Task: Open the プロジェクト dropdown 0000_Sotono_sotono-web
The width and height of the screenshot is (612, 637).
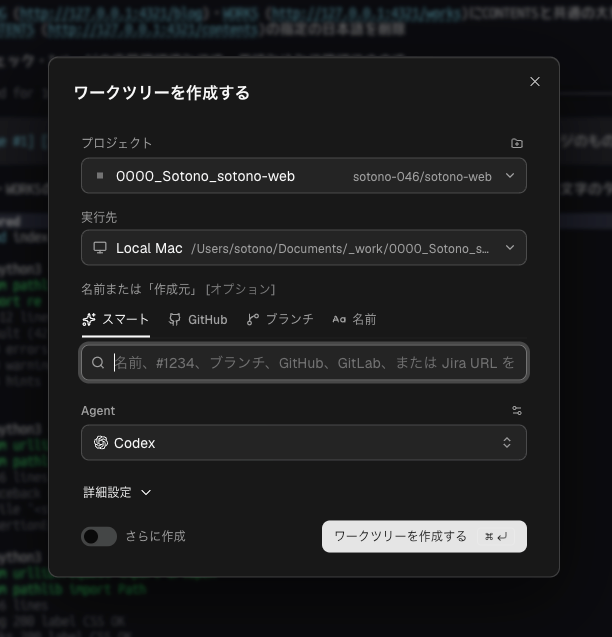Action: [x=304, y=176]
